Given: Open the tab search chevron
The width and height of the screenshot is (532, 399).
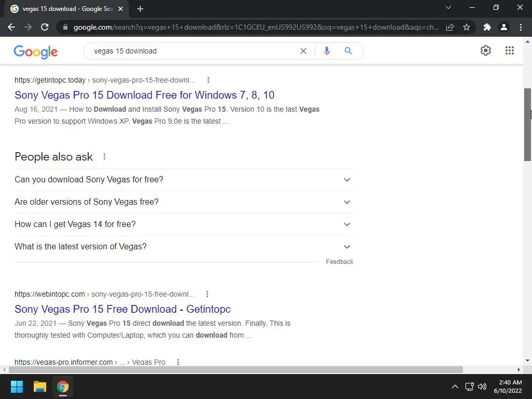Looking at the screenshot, I should click(448, 7).
